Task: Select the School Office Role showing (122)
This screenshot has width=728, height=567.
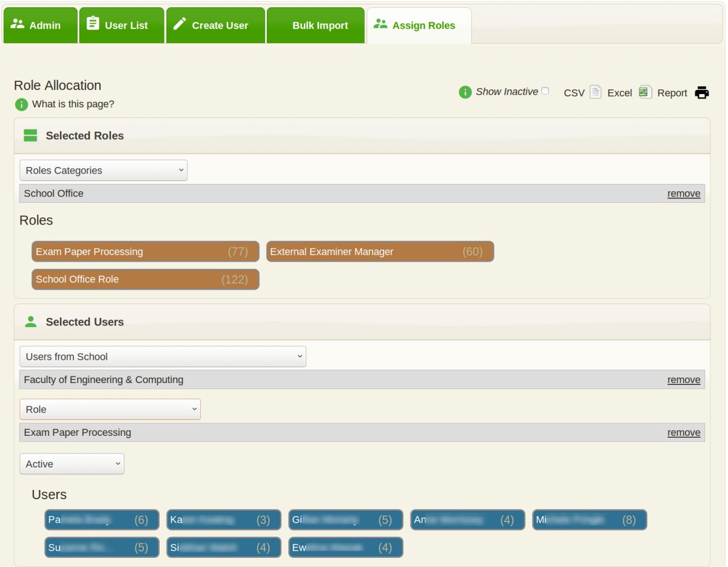Action: coord(145,279)
